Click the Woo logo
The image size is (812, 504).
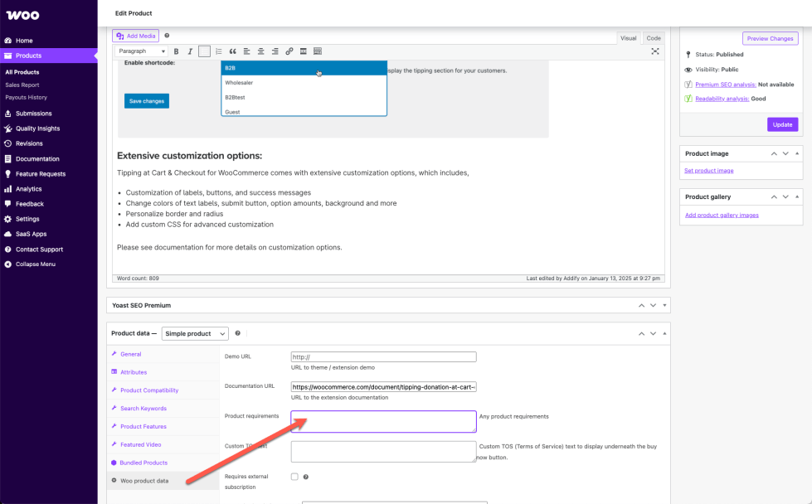tap(22, 15)
